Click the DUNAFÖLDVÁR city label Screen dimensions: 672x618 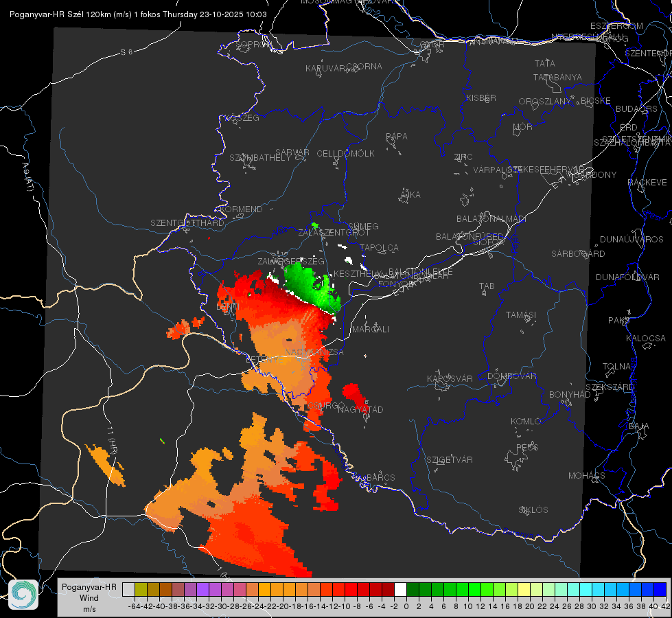click(627, 277)
